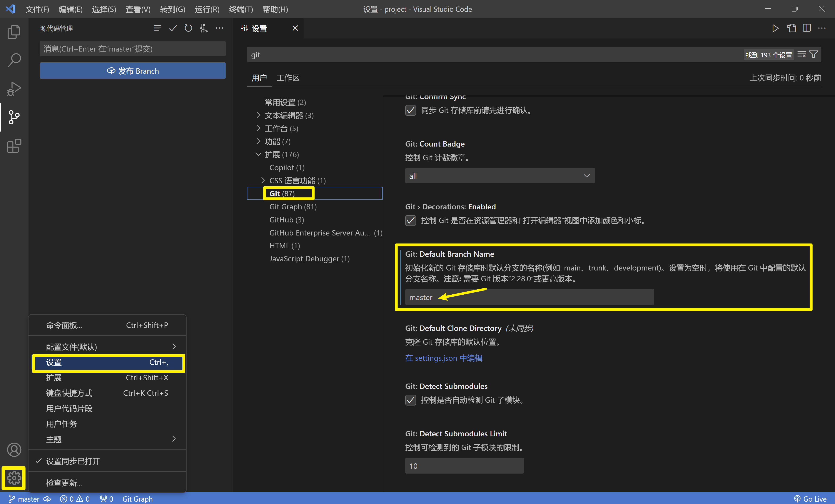Open 编辑(E) menu
Image resolution: width=835 pixels, height=504 pixels.
[70, 9]
